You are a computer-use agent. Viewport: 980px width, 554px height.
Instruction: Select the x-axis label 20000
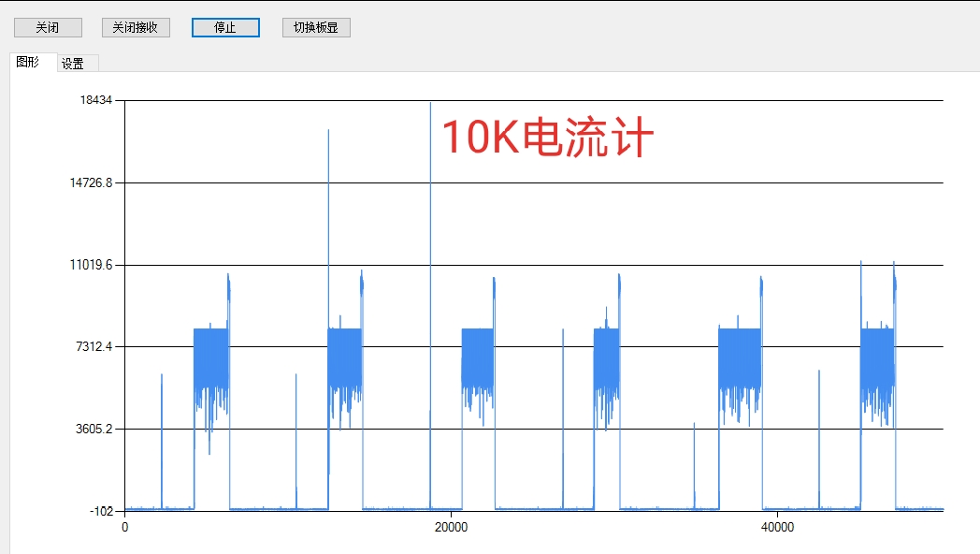click(452, 527)
